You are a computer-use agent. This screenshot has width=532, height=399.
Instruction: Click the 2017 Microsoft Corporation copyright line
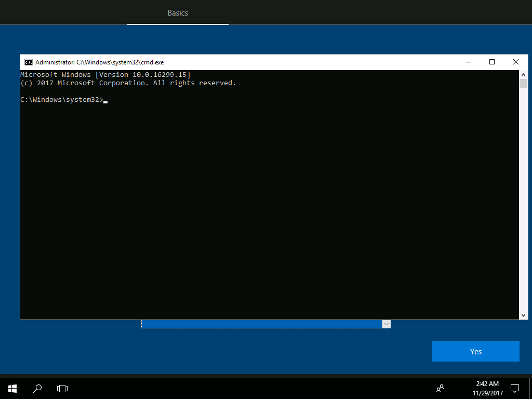coord(128,83)
